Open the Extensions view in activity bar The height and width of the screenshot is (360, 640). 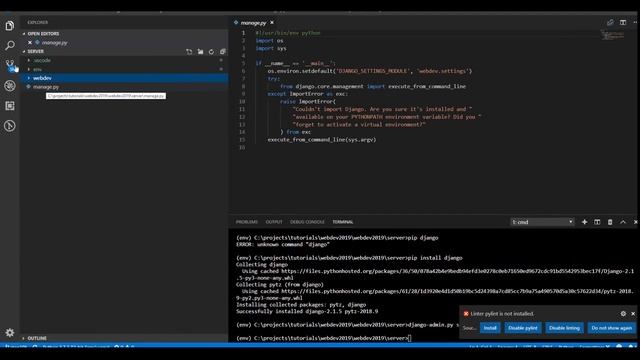click(10, 106)
